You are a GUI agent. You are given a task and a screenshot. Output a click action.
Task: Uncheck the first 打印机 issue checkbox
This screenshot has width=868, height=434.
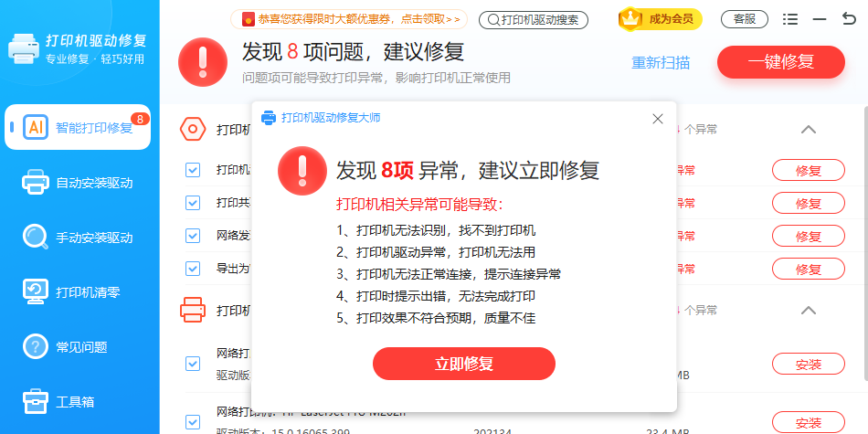(193, 170)
